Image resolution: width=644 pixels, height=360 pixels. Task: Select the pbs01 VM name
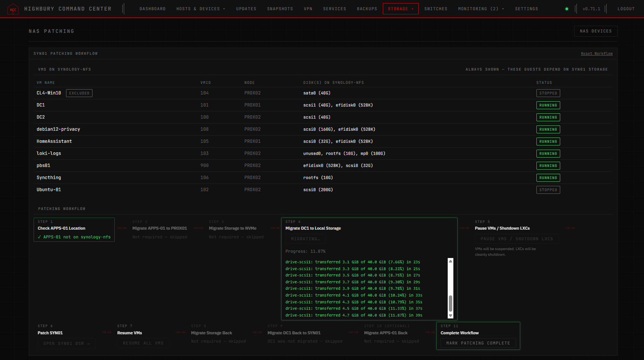[43, 165]
